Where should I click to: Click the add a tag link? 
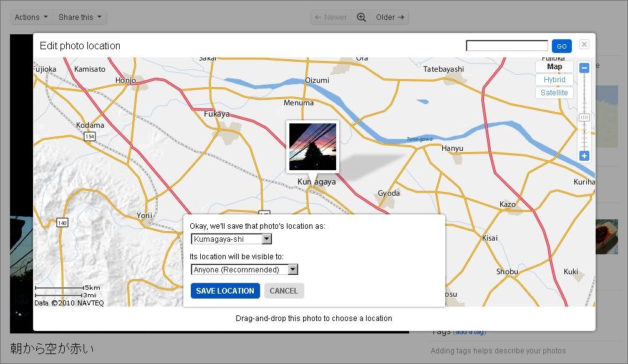coord(470,332)
